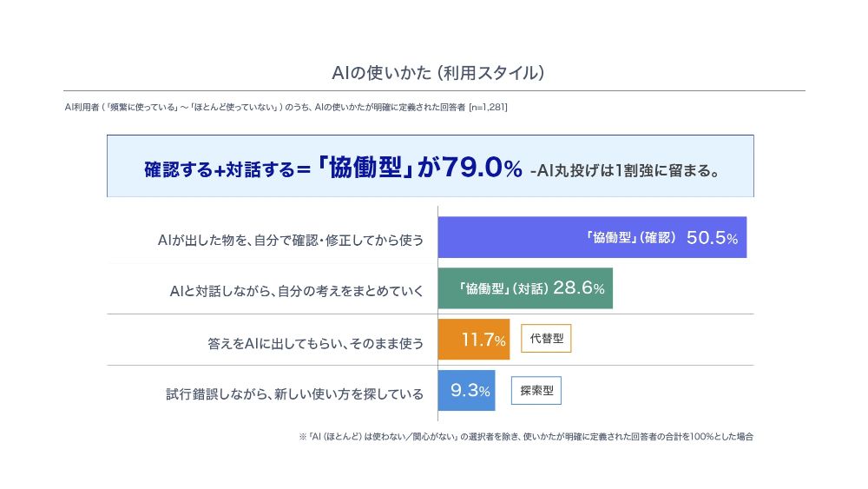The height and width of the screenshot is (489, 868).
Task: Click the 探索型 label box
Action: point(536,391)
